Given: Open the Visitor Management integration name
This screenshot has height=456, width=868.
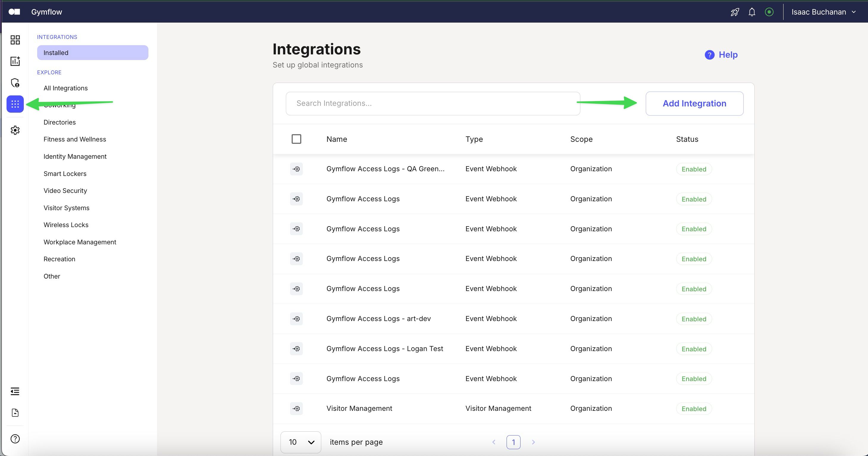Looking at the screenshot, I should 359,408.
